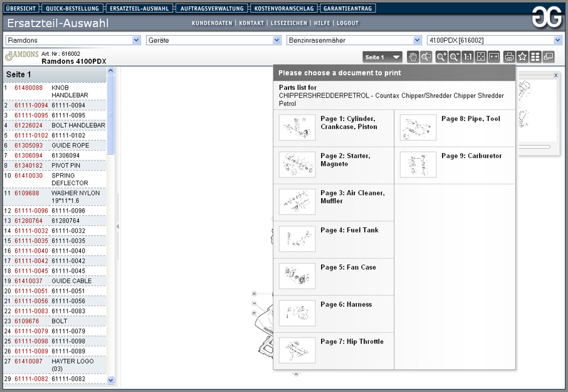Select Page 3: Air Cleaner, Muffler thumbnail
This screenshot has width=568, height=392.
coord(297,201)
